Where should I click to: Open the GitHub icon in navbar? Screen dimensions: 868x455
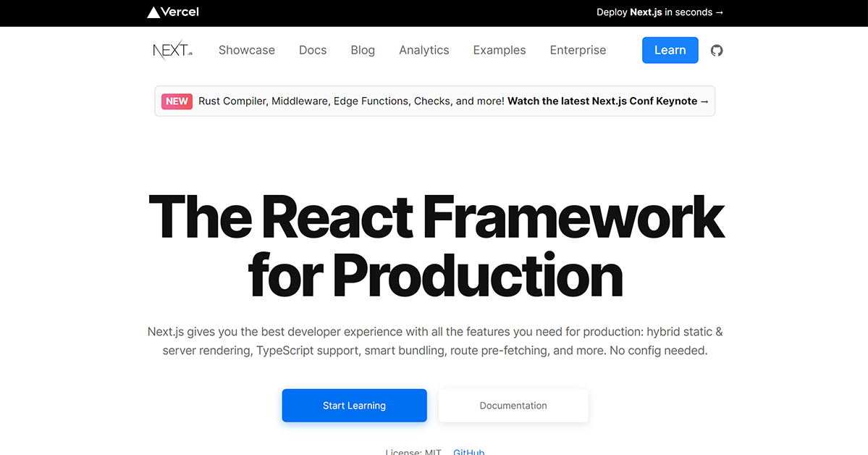[717, 51]
